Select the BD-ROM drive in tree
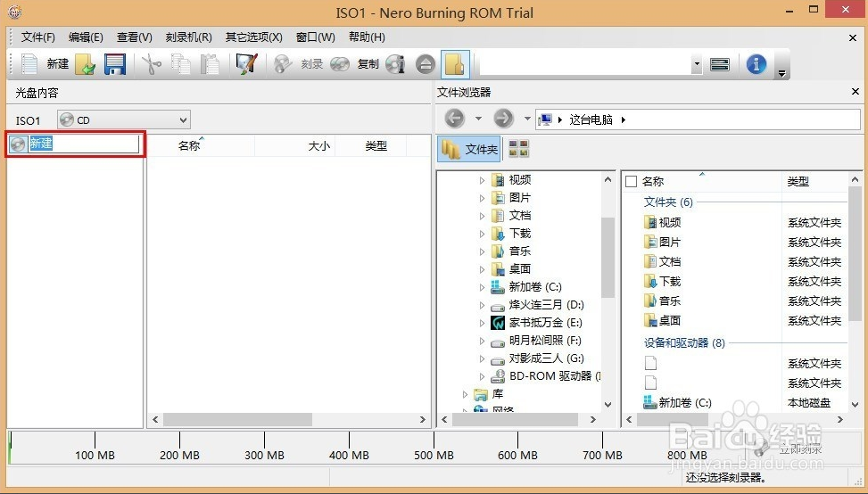Viewport: 868px width, 494px height. pyautogui.click(x=545, y=376)
